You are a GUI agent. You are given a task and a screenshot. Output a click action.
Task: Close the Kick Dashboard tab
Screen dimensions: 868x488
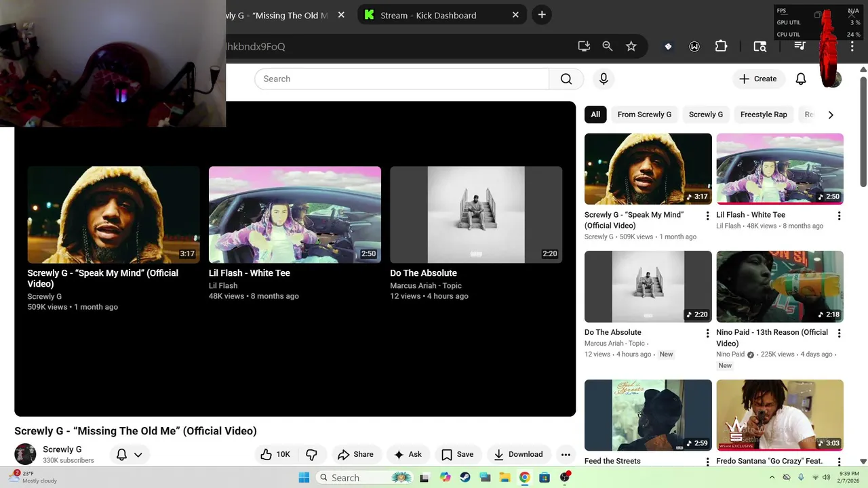515,15
